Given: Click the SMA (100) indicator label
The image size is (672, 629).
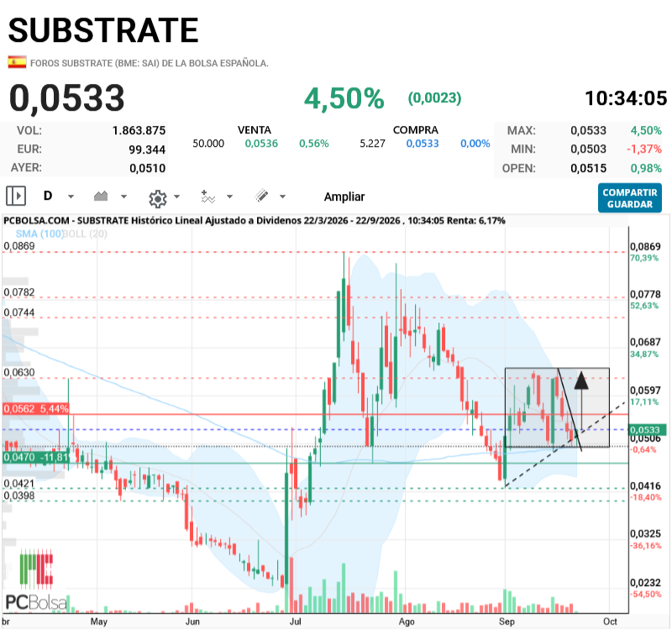Looking at the screenshot, I should pos(39,234).
